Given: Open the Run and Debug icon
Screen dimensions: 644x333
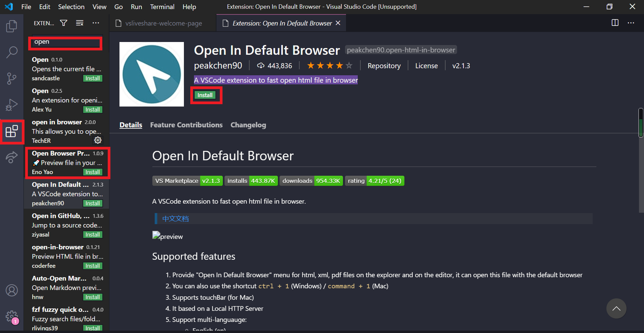Looking at the screenshot, I should [12, 105].
